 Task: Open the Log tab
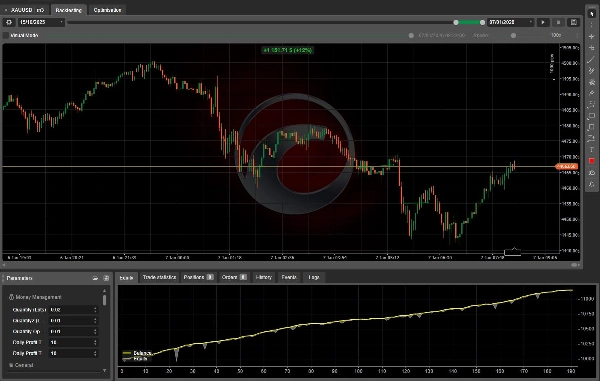point(314,277)
